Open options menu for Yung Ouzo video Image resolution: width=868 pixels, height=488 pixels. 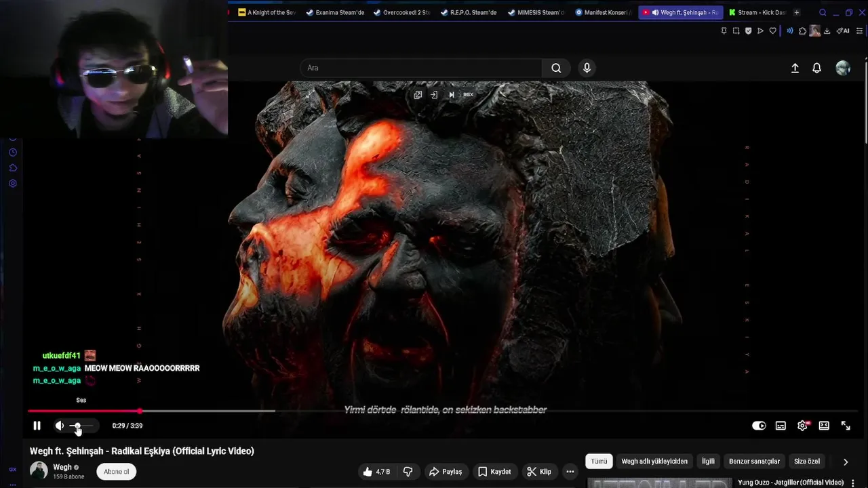[x=852, y=483]
